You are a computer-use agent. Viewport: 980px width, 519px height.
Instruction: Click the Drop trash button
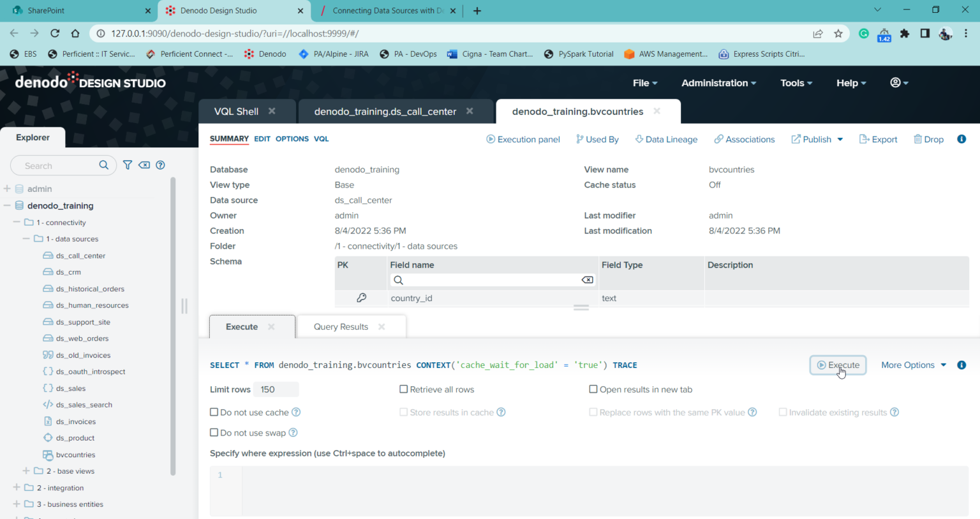pos(928,139)
